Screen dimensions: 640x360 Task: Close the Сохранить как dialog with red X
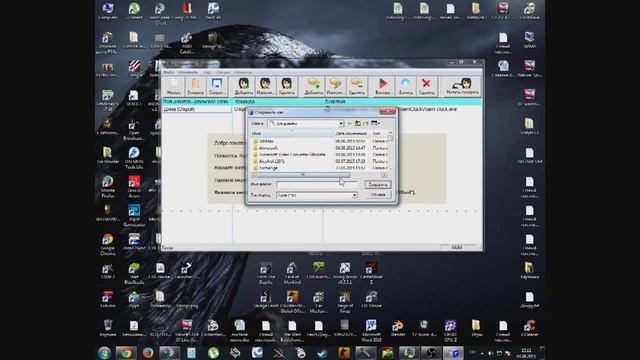coord(387,111)
